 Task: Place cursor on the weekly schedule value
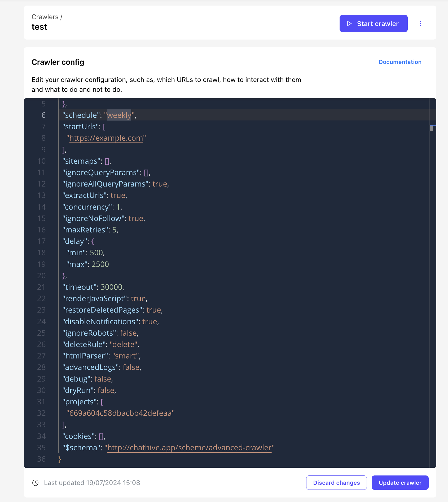click(x=119, y=115)
